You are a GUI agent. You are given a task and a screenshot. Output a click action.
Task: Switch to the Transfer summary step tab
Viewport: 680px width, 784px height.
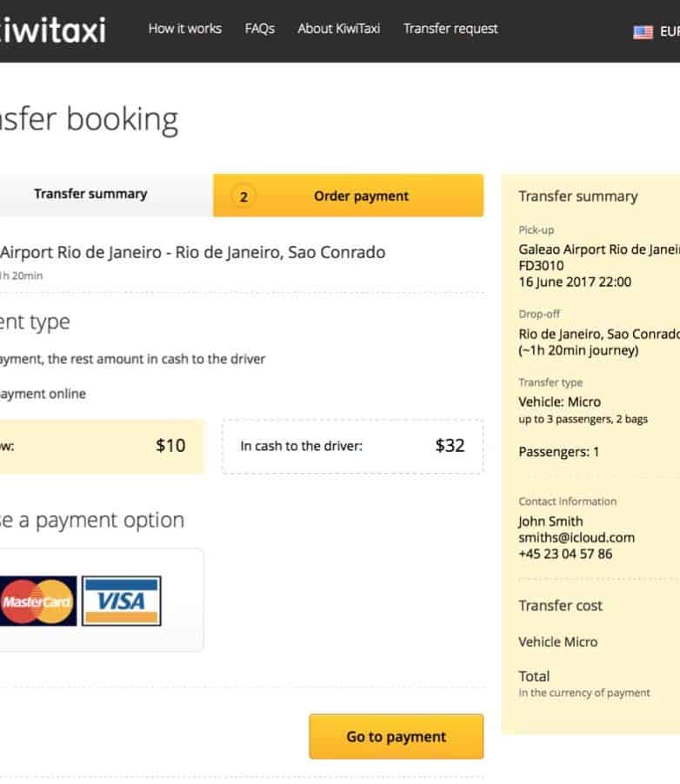pyautogui.click(x=90, y=195)
